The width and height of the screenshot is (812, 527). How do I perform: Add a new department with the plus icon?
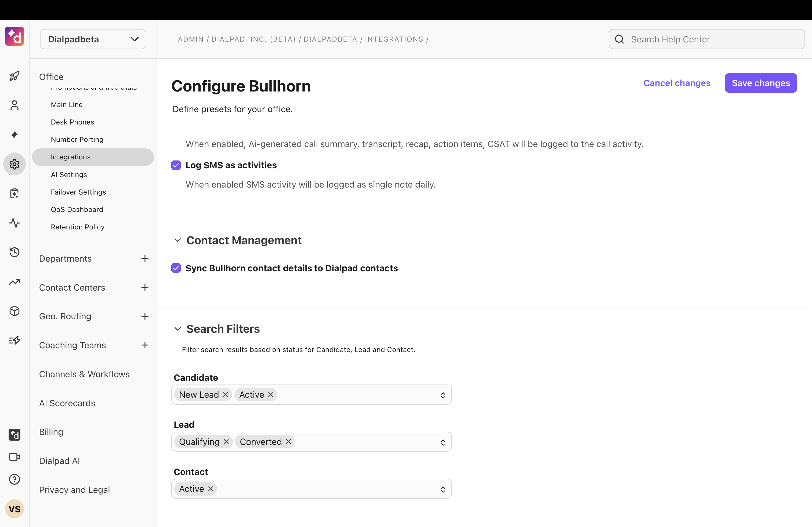[x=145, y=258]
